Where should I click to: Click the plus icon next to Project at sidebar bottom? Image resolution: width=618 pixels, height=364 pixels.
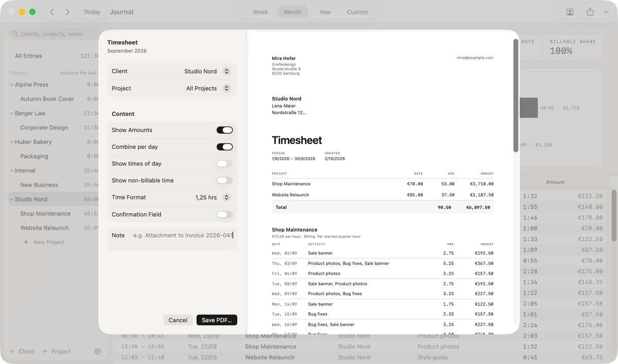click(x=45, y=352)
